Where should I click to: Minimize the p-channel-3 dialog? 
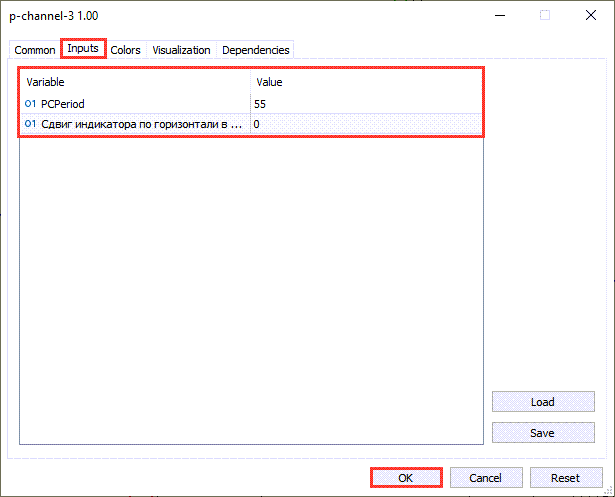coord(500,15)
